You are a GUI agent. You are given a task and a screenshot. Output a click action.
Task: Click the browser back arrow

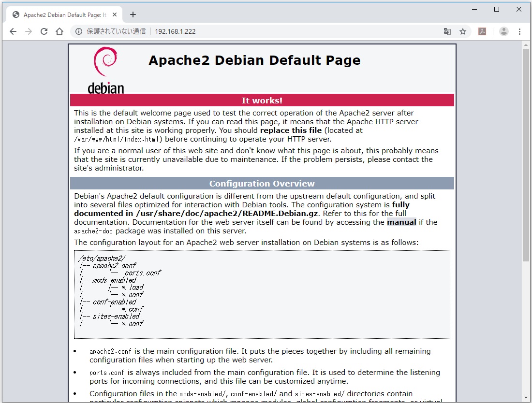[13, 31]
